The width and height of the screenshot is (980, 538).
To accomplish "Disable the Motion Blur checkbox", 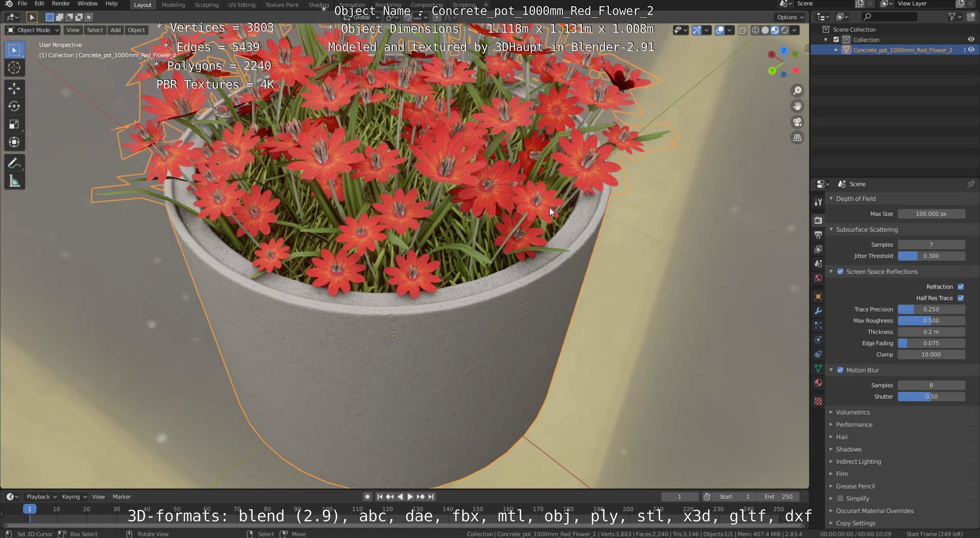I will [840, 370].
